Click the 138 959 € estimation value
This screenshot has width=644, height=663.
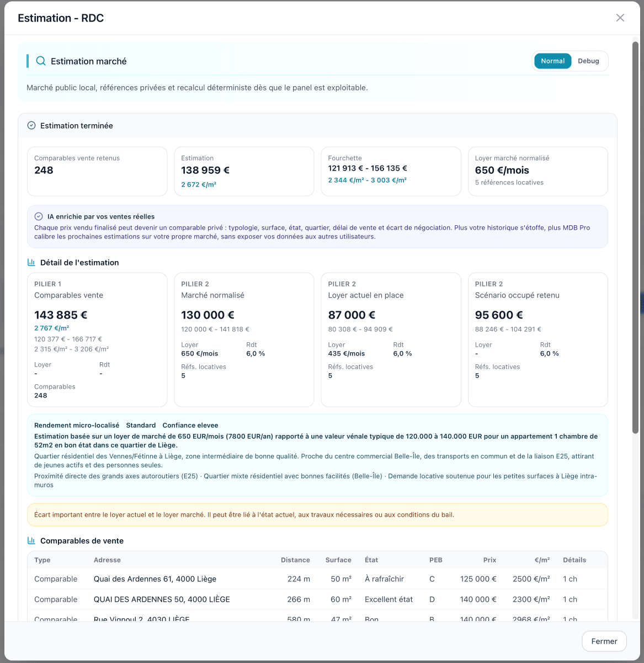tap(205, 170)
